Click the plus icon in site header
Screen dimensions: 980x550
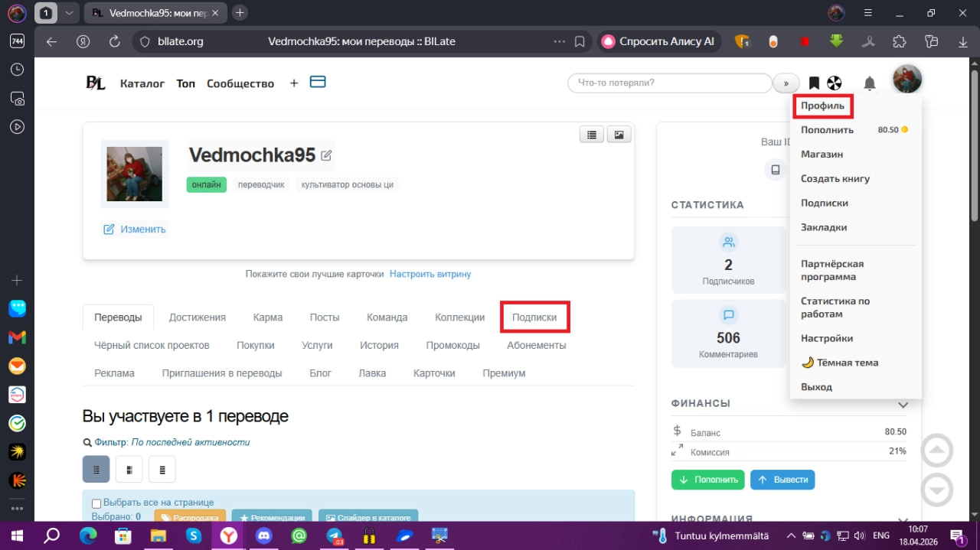coord(294,83)
